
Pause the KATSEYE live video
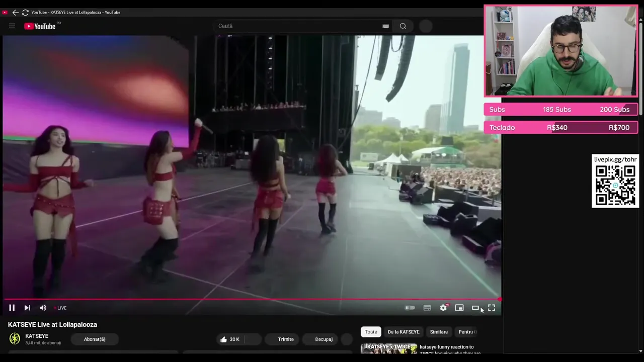click(12, 308)
